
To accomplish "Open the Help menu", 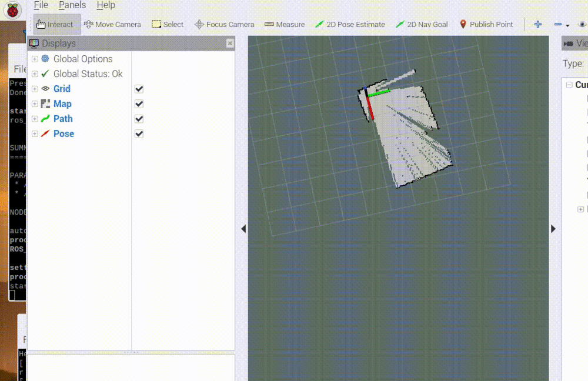I will click(x=105, y=5).
